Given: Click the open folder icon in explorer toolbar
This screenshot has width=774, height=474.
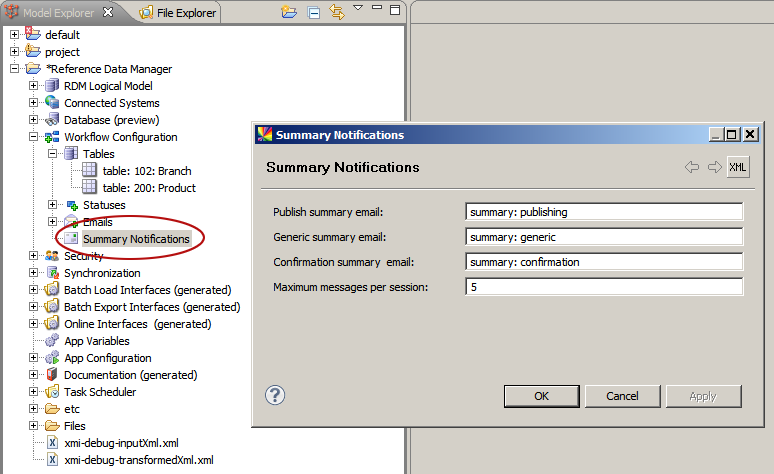Looking at the screenshot, I should [x=289, y=13].
